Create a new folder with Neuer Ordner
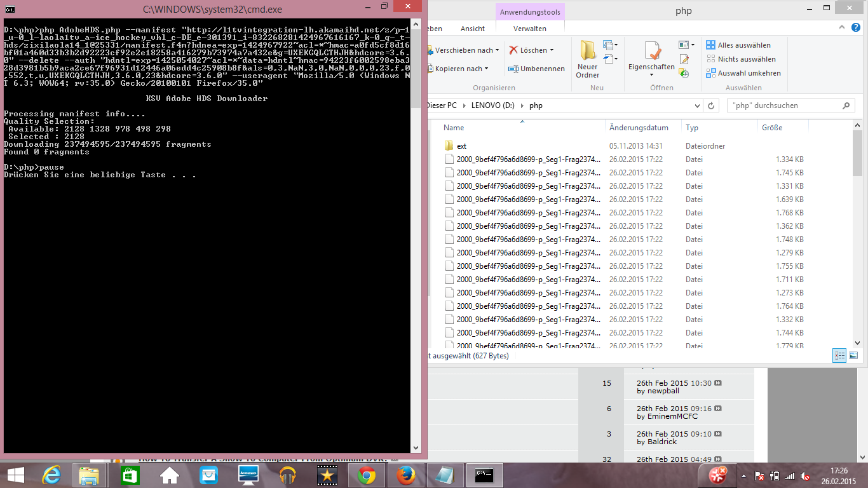This screenshot has width=868, height=488. (x=588, y=59)
